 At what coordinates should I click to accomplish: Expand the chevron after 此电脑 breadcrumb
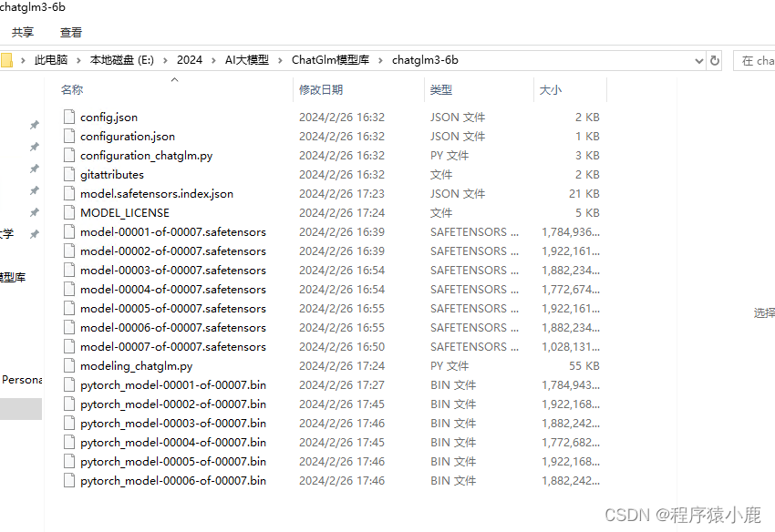(x=78, y=60)
